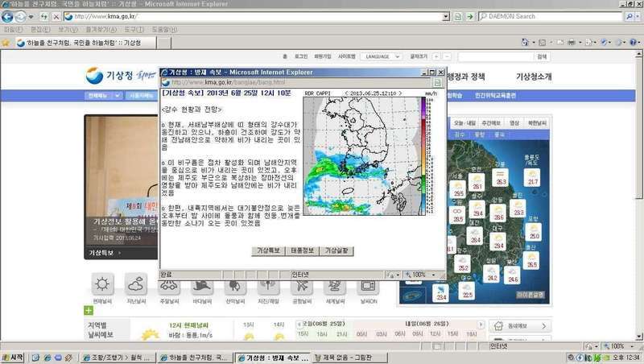Click the Favorites star icon
Viewport: 644px width, 364px height.
click(6, 43)
